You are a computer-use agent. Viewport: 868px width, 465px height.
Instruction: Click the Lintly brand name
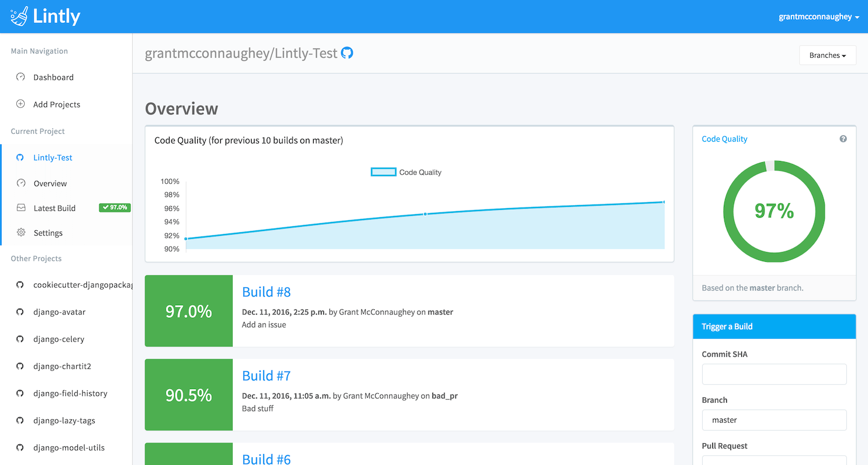click(x=57, y=16)
